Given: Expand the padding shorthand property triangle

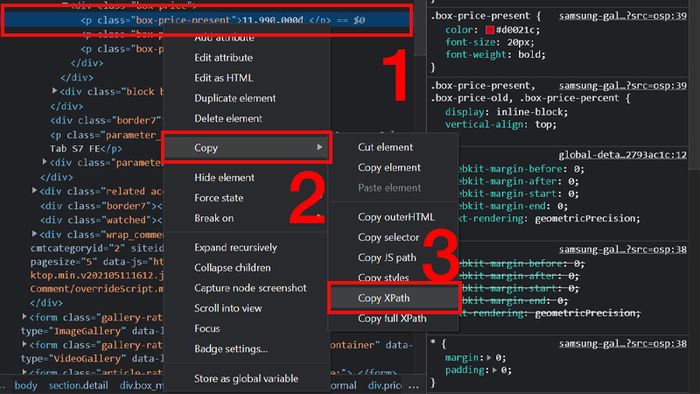Looking at the screenshot, I should pos(495,370).
